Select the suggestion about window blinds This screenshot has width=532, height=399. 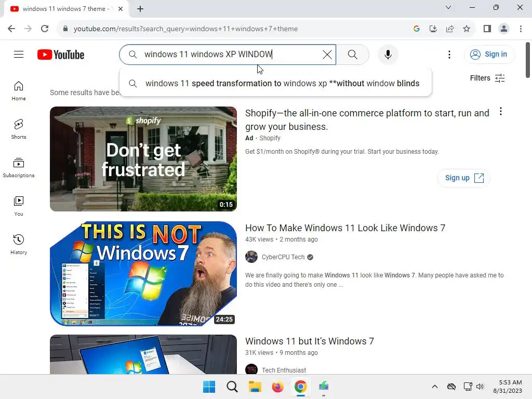[x=275, y=84]
